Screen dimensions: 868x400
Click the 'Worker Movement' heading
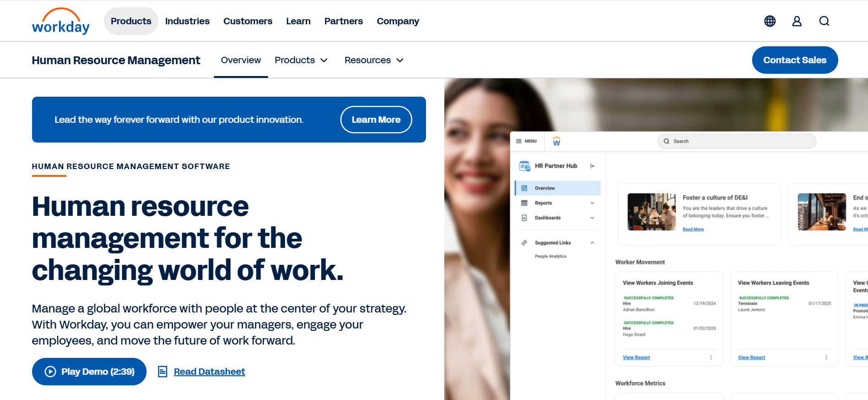pos(640,262)
